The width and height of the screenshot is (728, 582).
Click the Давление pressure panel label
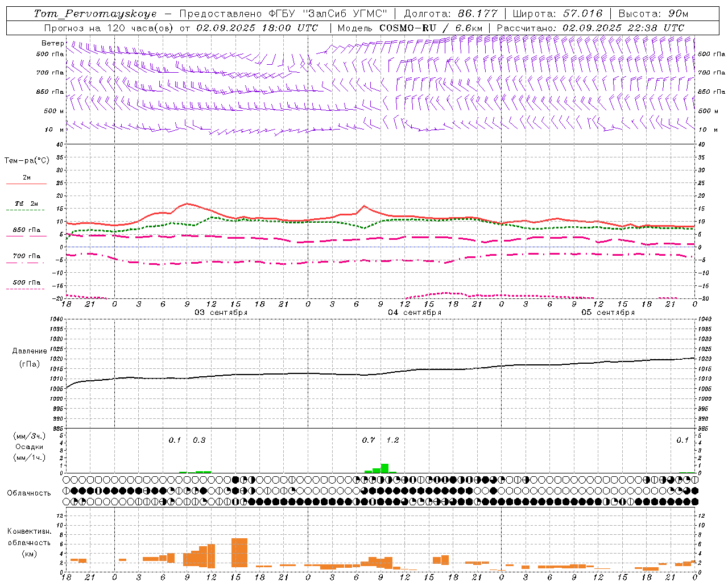point(30,351)
